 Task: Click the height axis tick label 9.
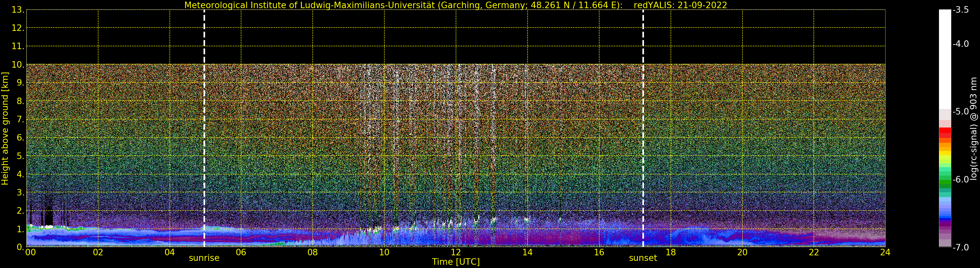pos(20,83)
